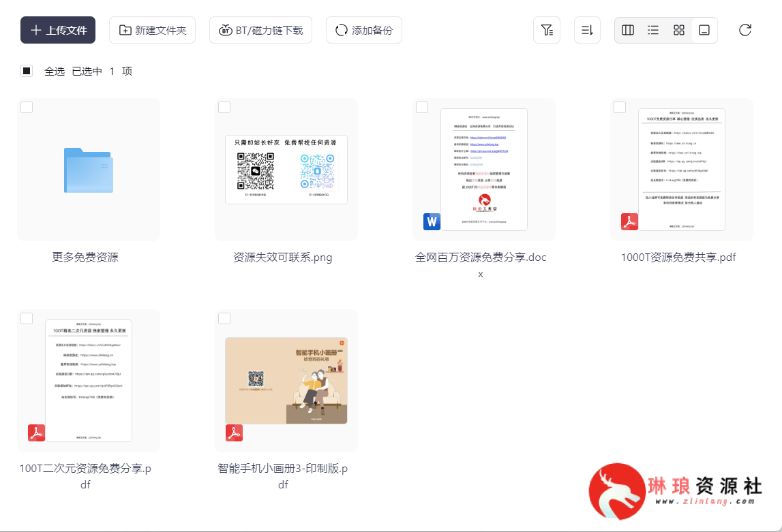Click 添加备份 add backup button
The width and height of the screenshot is (782, 532).
pos(363,30)
